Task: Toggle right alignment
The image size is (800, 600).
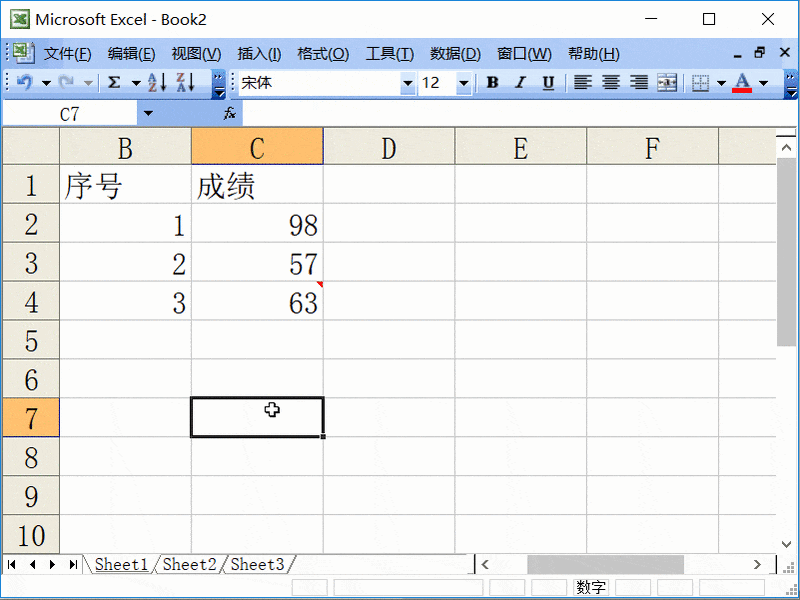Action: [637, 83]
